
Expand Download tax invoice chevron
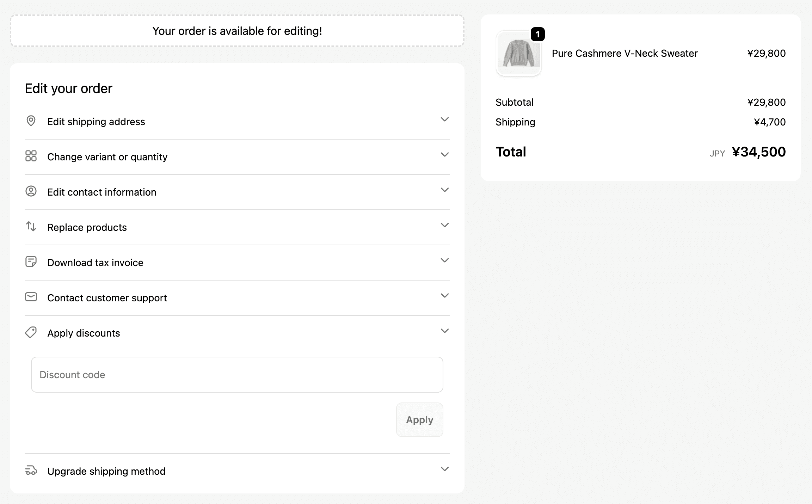[x=445, y=260]
